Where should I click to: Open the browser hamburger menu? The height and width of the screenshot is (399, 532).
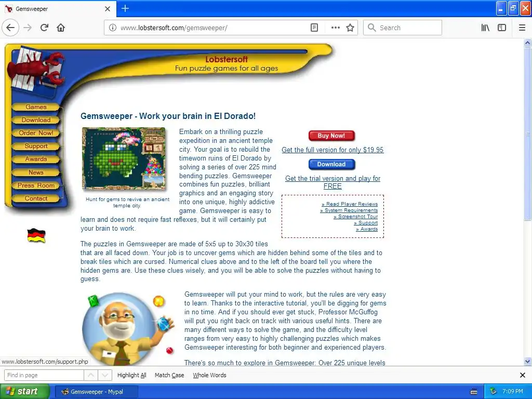click(x=522, y=28)
